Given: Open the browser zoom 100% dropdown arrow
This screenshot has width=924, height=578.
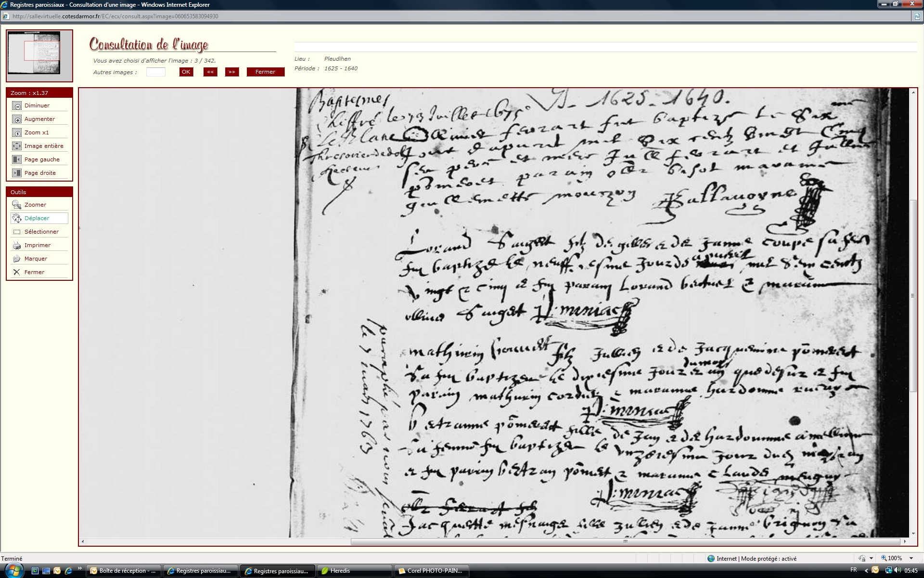Looking at the screenshot, I should coord(911,558).
